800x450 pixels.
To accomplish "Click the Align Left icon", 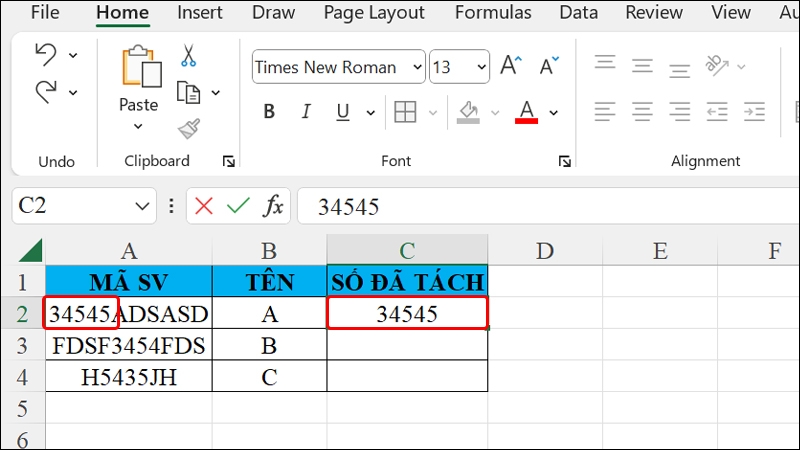I will 605,112.
